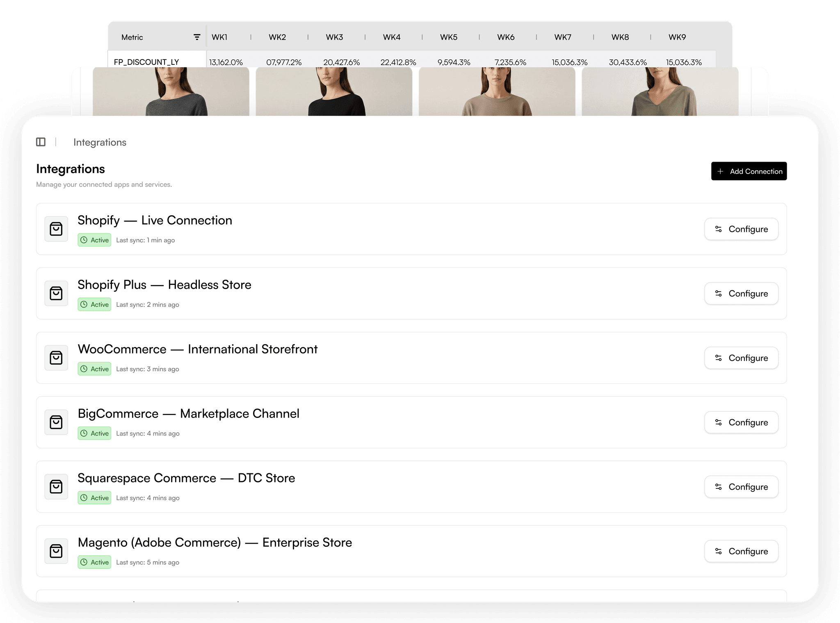The image size is (840, 623).
Task: Toggle the sidebar panel icon
Action: [x=41, y=142]
